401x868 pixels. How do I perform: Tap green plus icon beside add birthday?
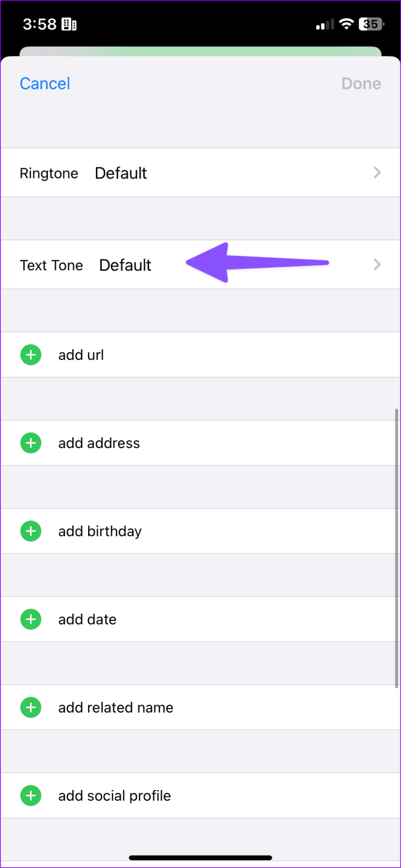click(31, 531)
